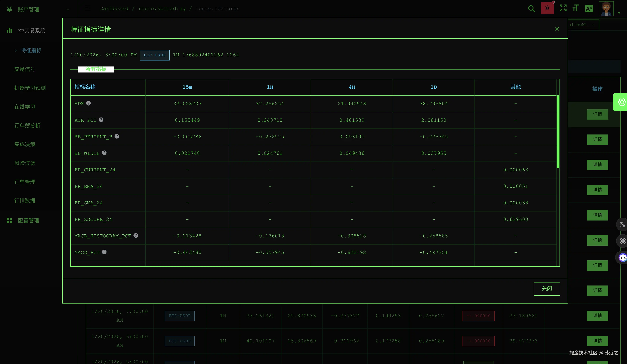Viewport: 627px width, 364px height.
Task: Open the font size selector icon
Action: point(576,8)
